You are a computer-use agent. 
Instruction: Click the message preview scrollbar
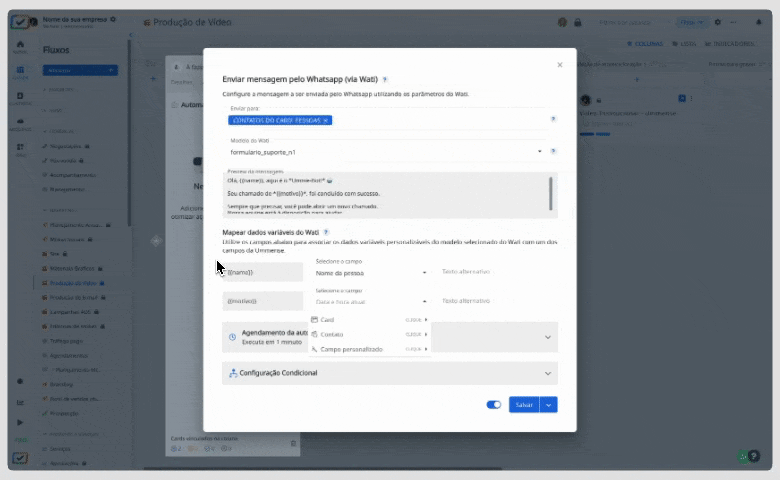(550, 193)
